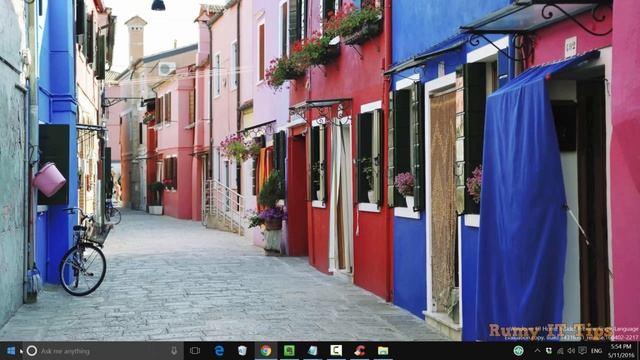Open the red CCleaner-style taskbar icon
This screenshot has width=640, height=360.
pyautogui.click(x=359, y=351)
